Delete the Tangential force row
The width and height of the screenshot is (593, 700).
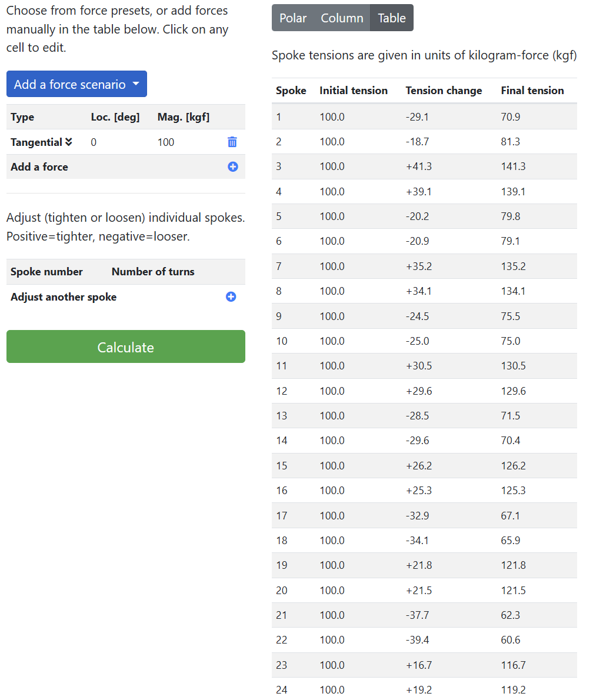tap(232, 142)
